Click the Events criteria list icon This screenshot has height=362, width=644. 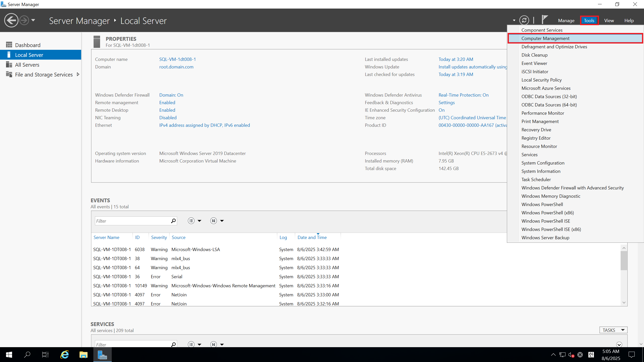(191, 221)
